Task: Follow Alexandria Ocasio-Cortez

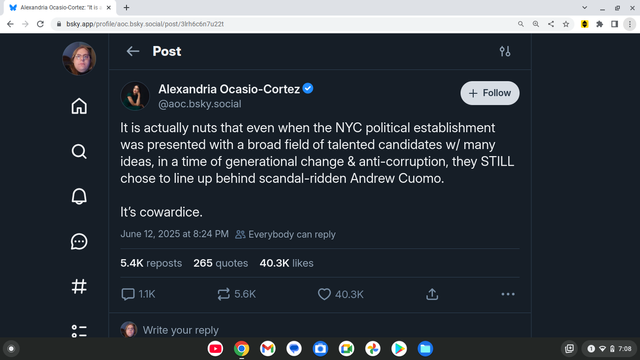Action: pyautogui.click(x=490, y=93)
